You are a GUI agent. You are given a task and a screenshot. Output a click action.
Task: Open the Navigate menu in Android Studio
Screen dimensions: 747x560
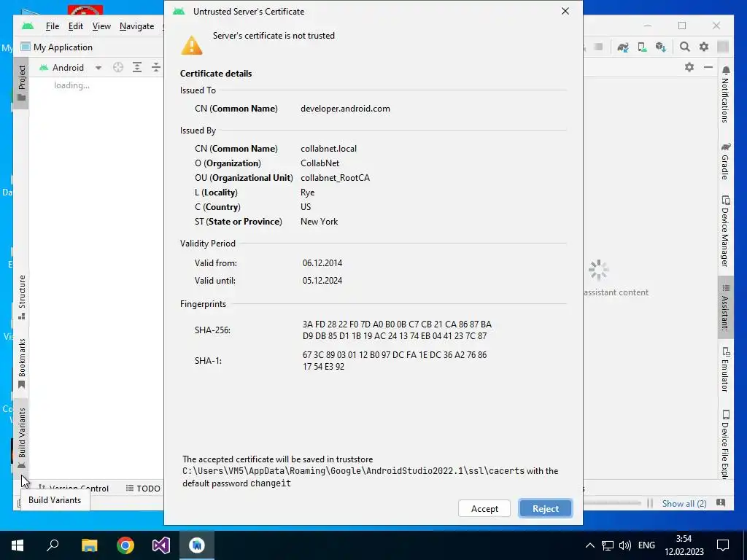(x=136, y=26)
